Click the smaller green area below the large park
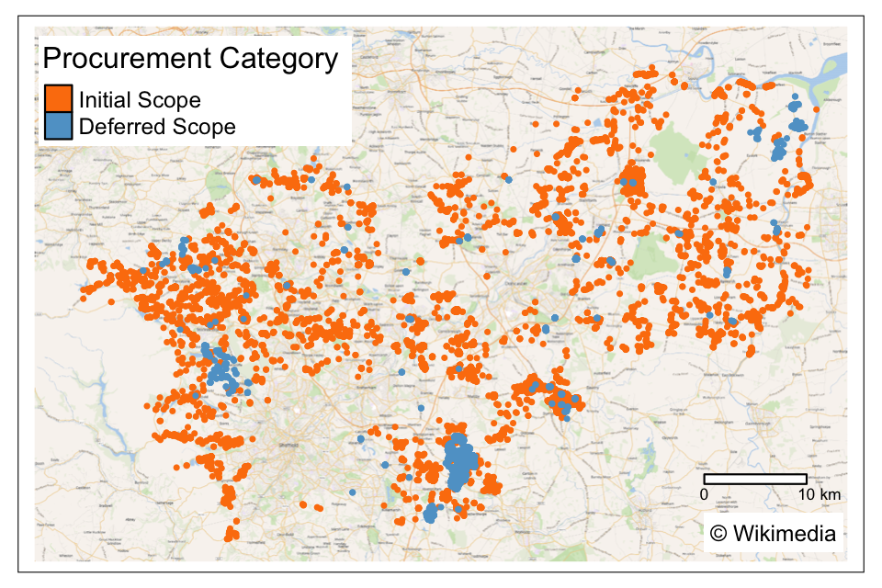The height and width of the screenshot is (588, 882). pyautogui.click(x=648, y=257)
